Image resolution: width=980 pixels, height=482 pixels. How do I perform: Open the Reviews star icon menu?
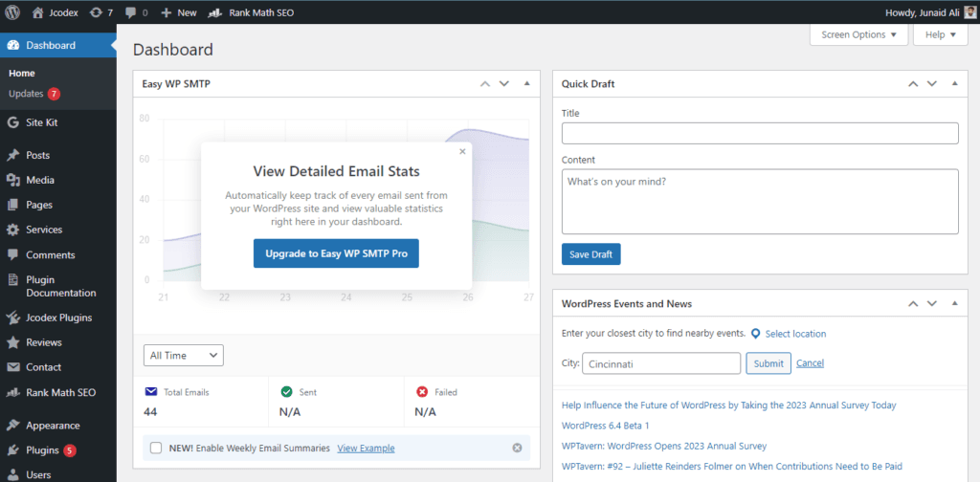pyautogui.click(x=12, y=342)
